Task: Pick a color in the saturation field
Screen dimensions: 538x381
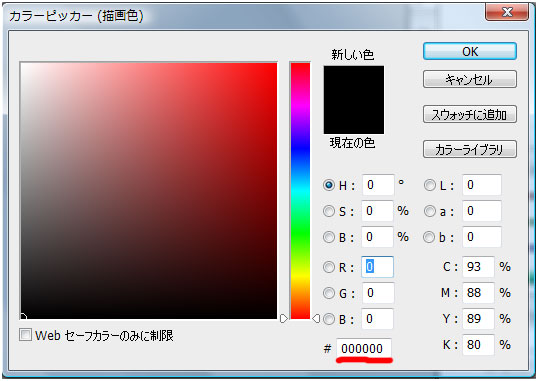Action: click(x=149, y=190)
